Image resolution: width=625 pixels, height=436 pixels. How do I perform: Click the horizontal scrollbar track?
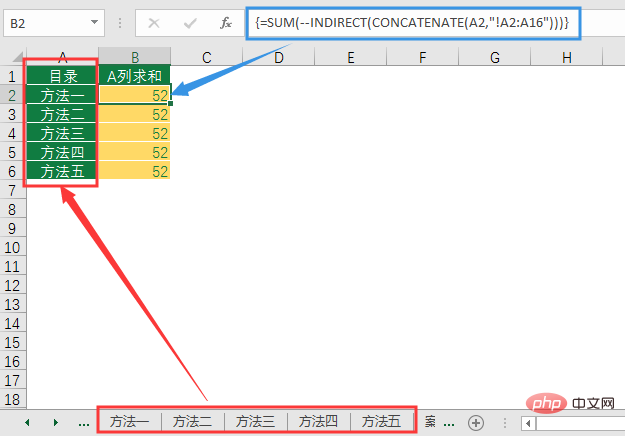580,423
